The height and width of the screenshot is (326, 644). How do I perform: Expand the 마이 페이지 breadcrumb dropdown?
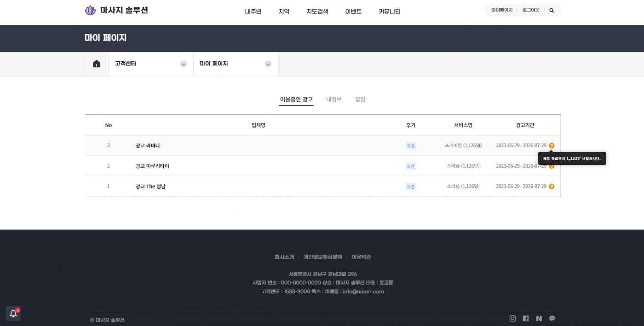[268, 64]
